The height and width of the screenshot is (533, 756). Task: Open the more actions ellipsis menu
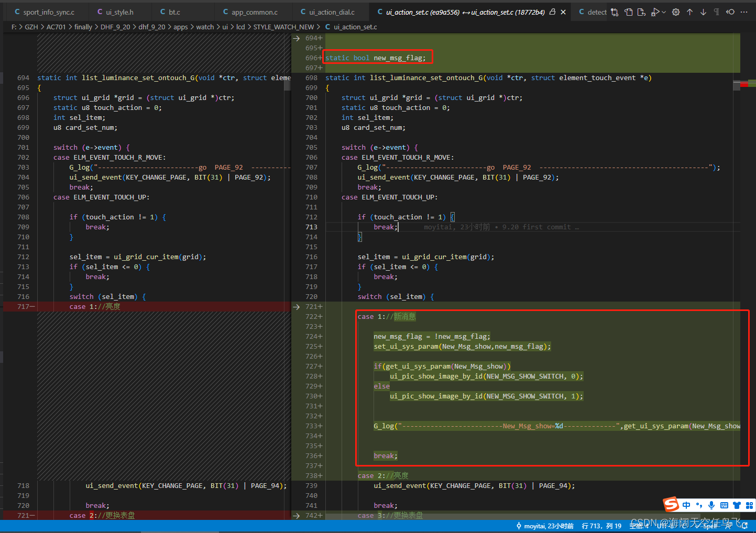click(x=744, y=12)
